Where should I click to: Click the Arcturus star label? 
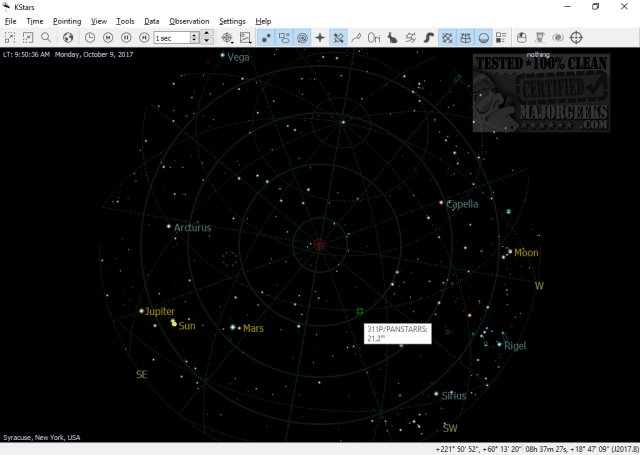click(x=193, y=228)
